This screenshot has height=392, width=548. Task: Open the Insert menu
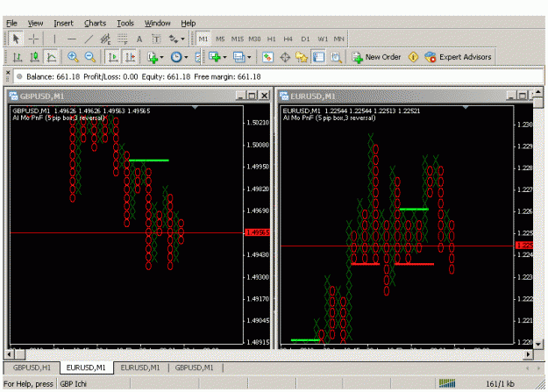click(x=63, y=23)
